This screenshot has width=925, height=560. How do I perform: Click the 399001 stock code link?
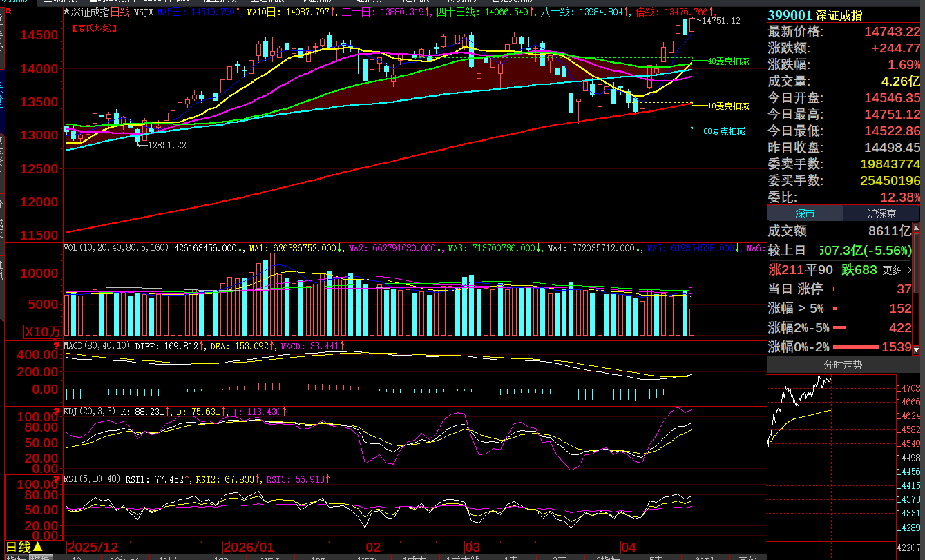click(791, 15)
